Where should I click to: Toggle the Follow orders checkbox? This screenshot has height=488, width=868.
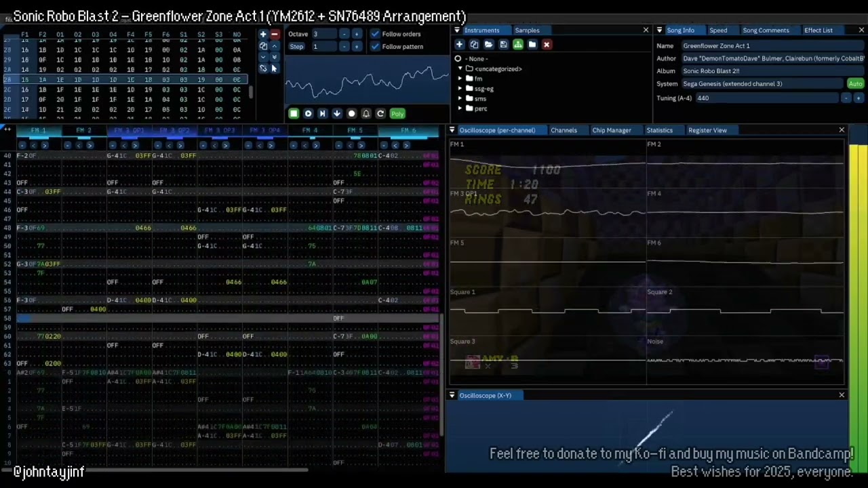[375, 34]
